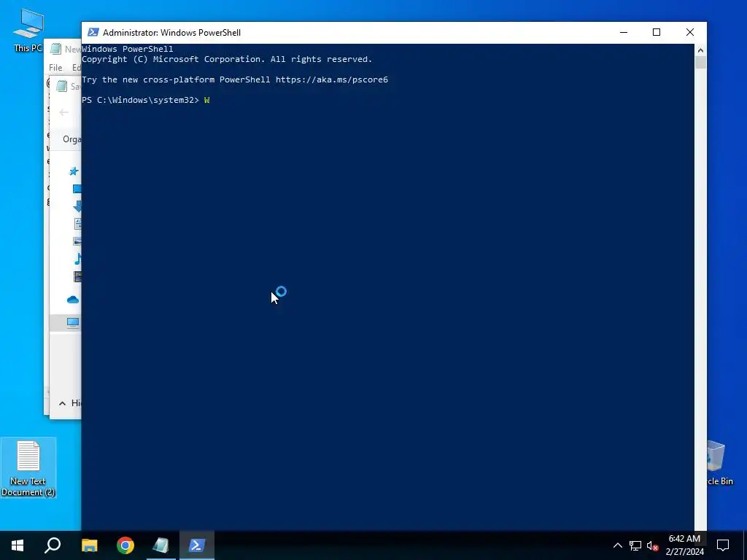Show hidden system tray icons
The width and height of the screenshot is (747, 560).
(617, 545)
